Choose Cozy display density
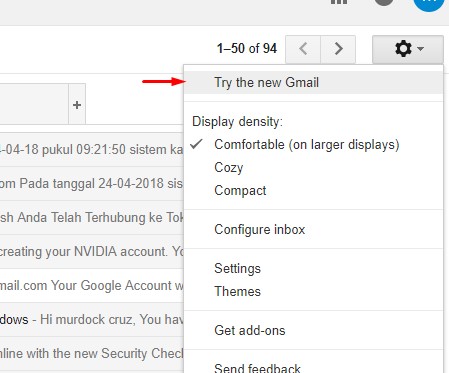This screenshot has width=449, height=373. [x=313, y=167]
